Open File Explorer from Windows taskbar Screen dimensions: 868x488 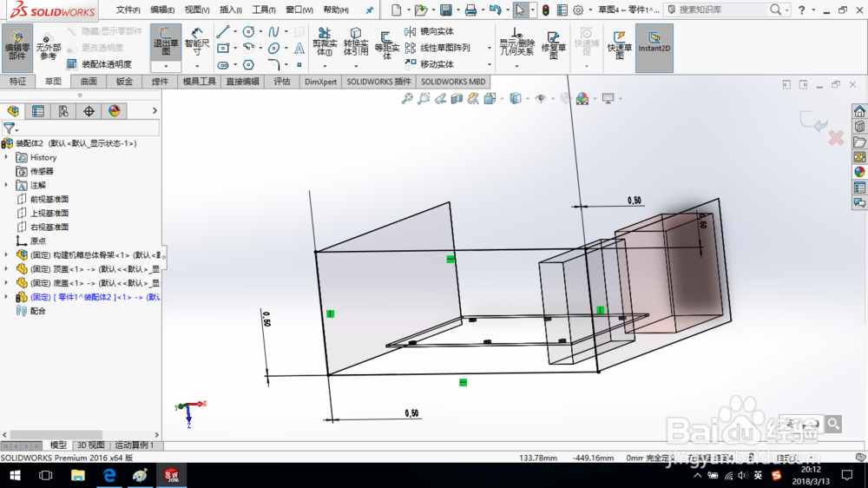[x=77, y=475]
